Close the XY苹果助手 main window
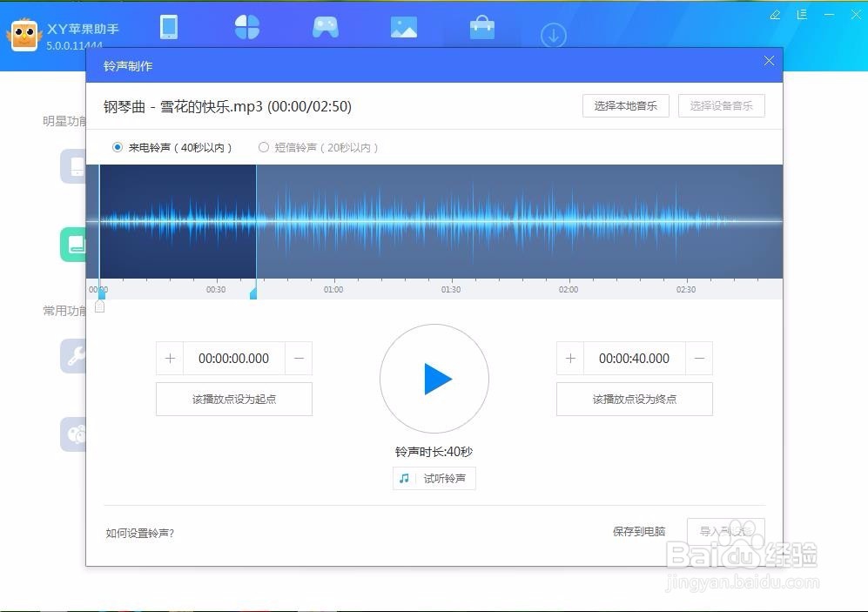 (855, 15)
